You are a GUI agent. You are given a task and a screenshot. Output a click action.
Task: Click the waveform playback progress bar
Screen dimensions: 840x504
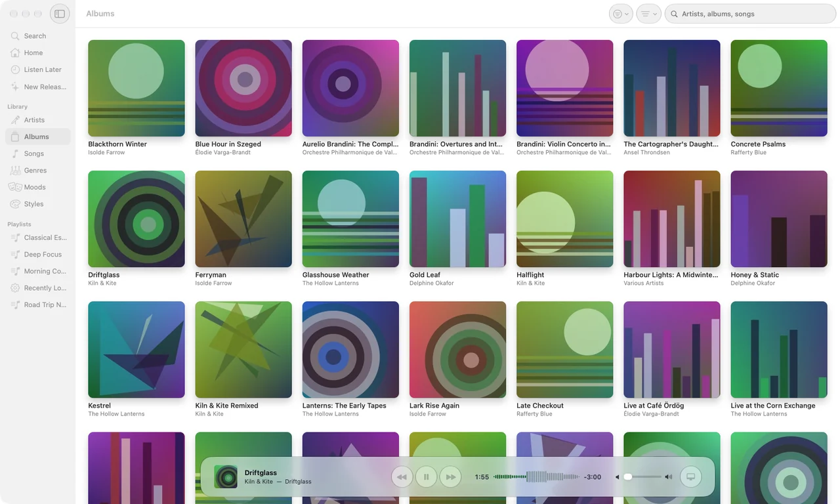[536, 477]
